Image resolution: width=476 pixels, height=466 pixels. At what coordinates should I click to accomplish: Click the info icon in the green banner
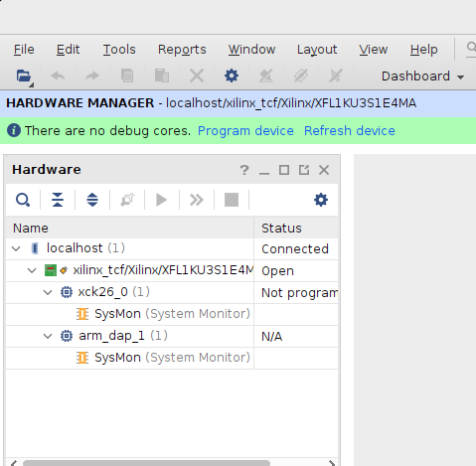[14, 130]
